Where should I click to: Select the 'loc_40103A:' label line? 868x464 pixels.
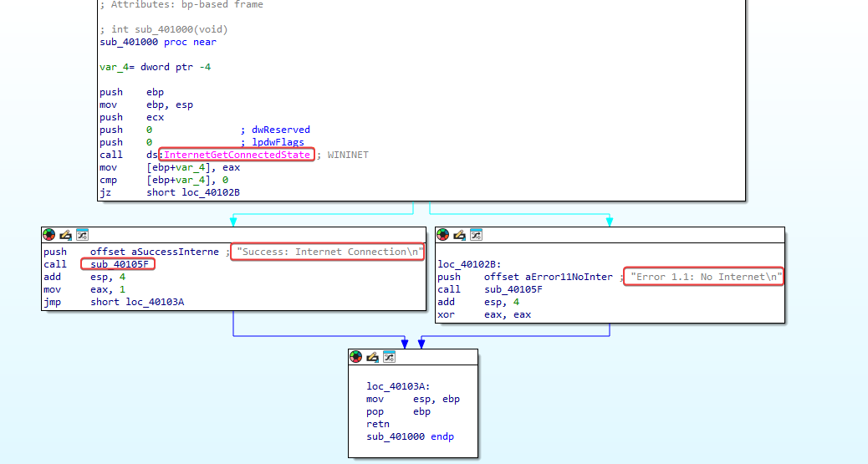click(398, 386)
